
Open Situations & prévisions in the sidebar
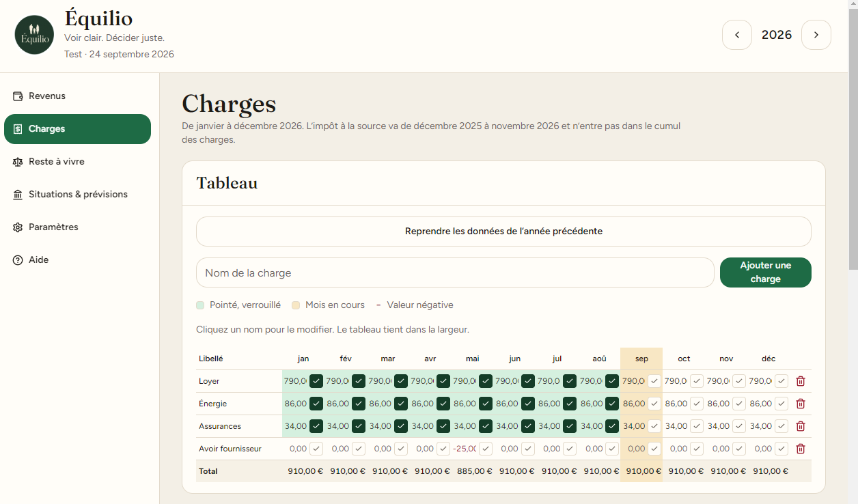(77, 195)
